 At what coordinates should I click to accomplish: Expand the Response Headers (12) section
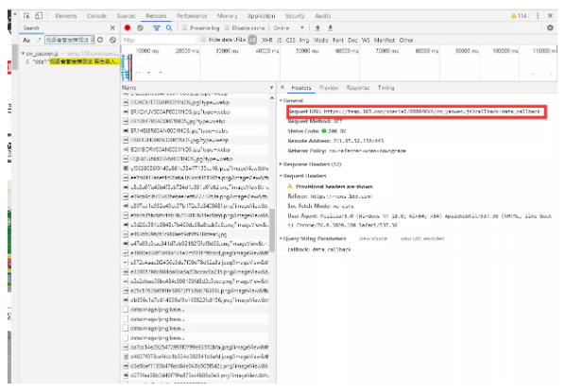[x=281, y=164]
